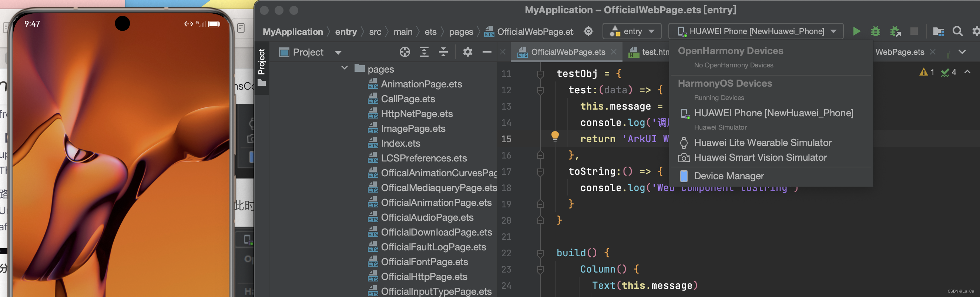Viewport: 980px width, 297px height.
Task: Fold the test function at line 12
Action: (540, 90)
